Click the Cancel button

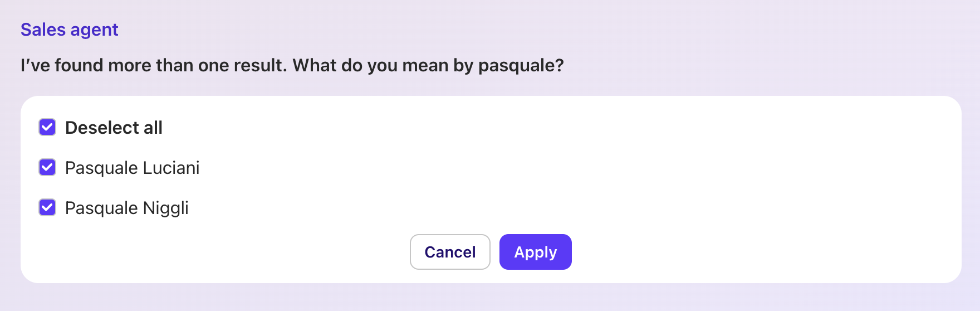click(450, 252)
